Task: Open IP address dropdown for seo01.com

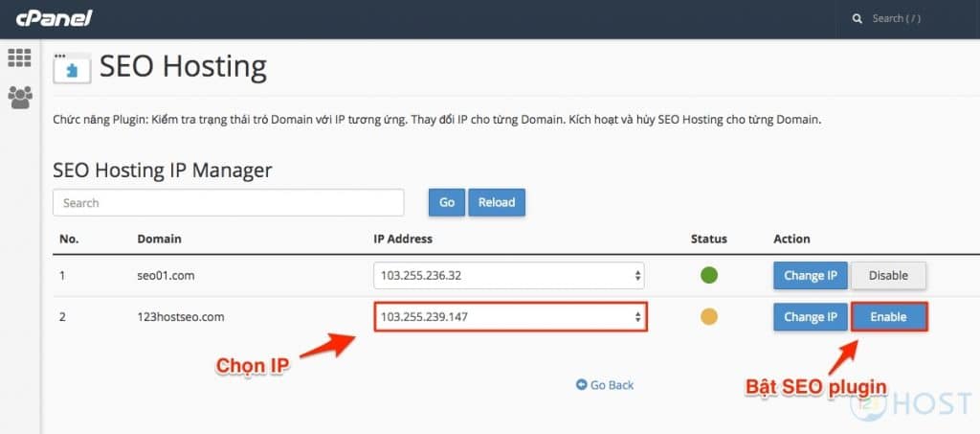Action: tap(508, 276)
